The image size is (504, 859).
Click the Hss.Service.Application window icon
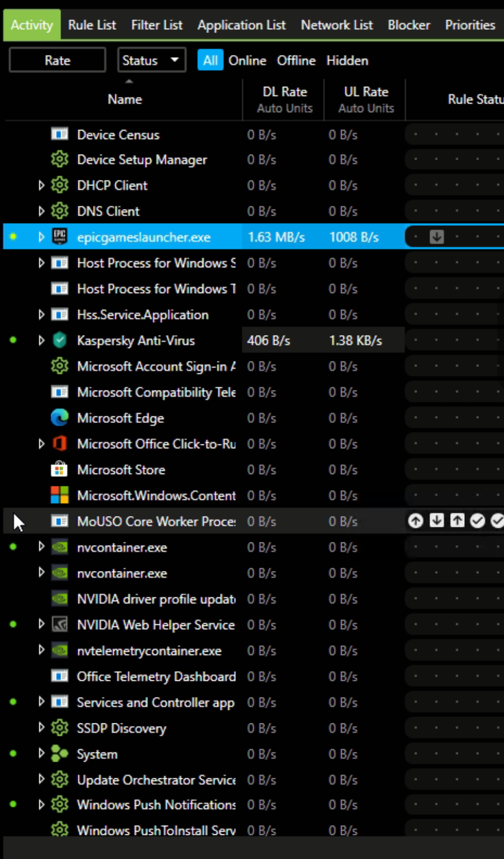tap(59, 314)
